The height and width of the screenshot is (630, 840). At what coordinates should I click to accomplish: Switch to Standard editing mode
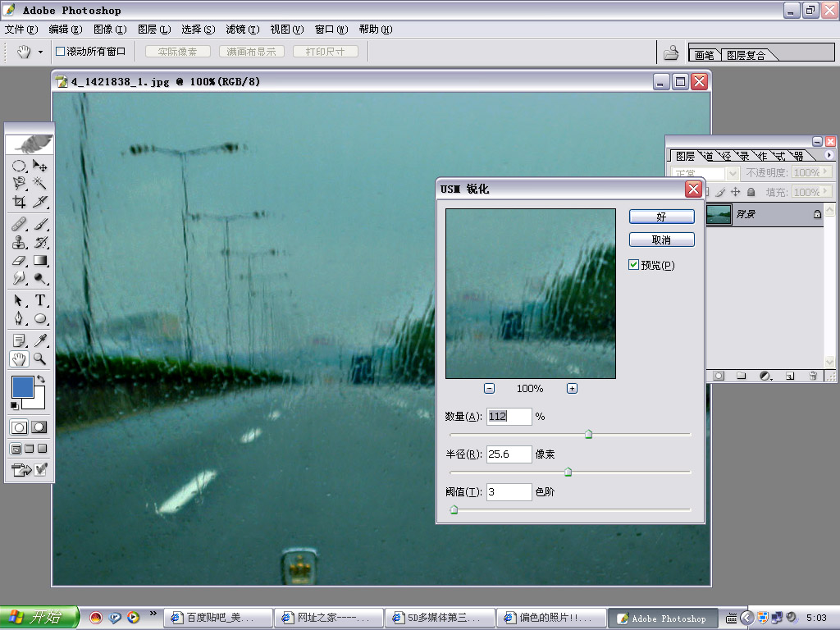click(20, 427)
